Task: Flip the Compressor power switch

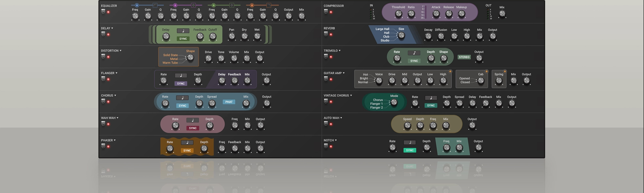Action: [326, 12]
